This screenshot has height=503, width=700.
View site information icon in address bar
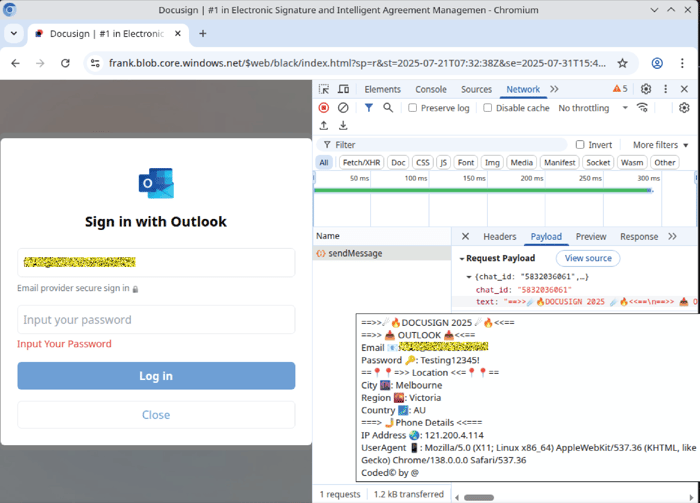coord(95,63)
